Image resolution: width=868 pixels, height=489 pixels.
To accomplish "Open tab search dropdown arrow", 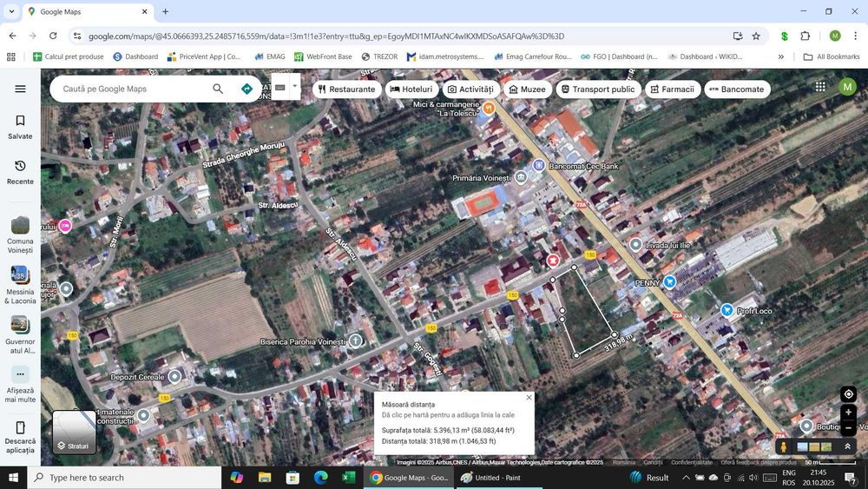I will (11, 11).
